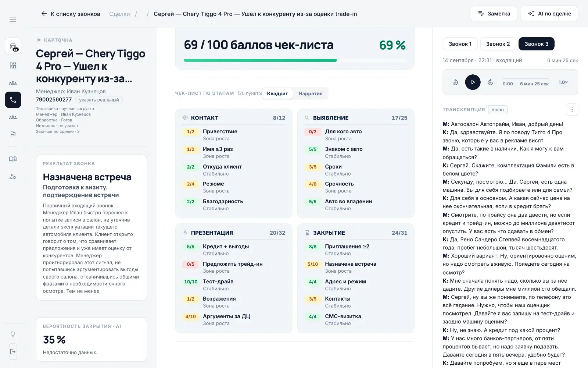Open the Приглашение ≥2 checklist item
Image resolution: width=588 pixels, height=368 pixels.
coord(356,250)
